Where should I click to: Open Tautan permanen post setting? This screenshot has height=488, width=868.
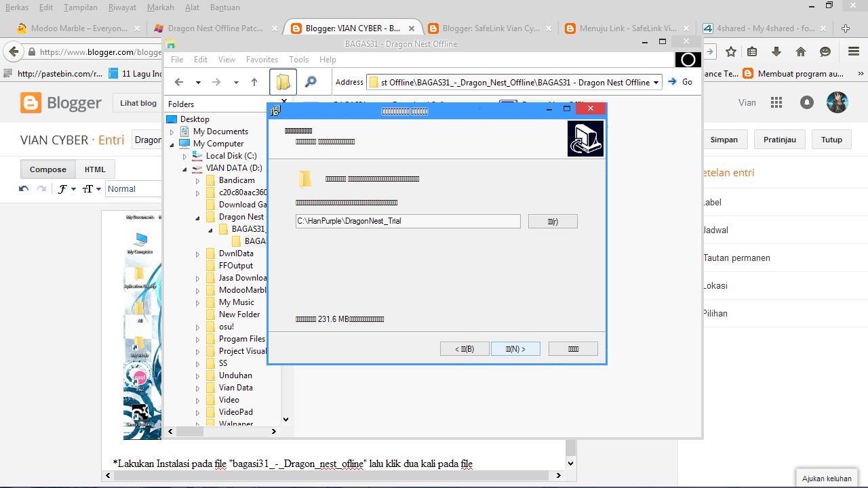[736, 258]
